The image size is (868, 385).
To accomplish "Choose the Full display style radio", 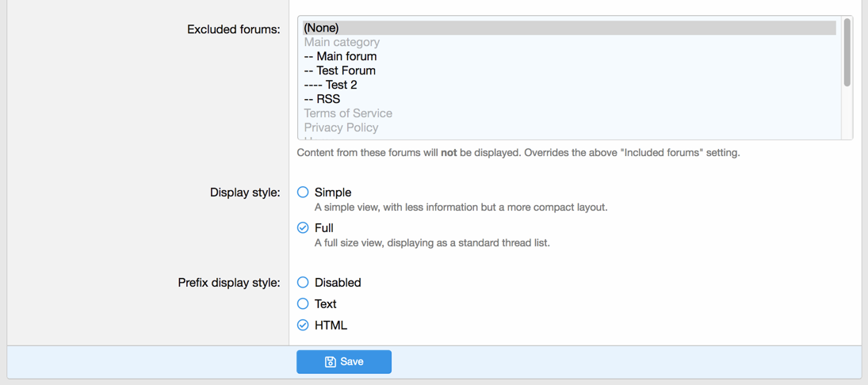I will click(x=303, y=228).
